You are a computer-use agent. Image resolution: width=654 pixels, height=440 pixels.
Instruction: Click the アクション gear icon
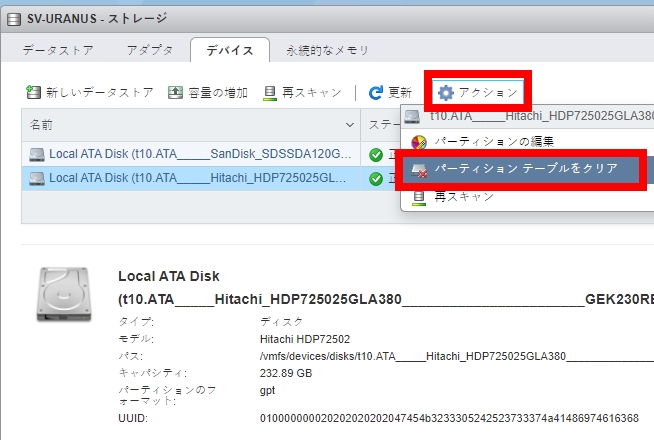(x=446, y=93)
